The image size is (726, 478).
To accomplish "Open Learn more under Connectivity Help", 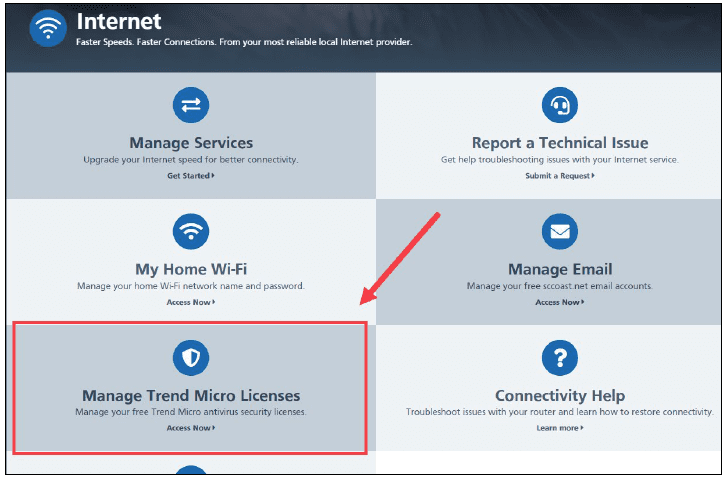I will coord(560,428).
